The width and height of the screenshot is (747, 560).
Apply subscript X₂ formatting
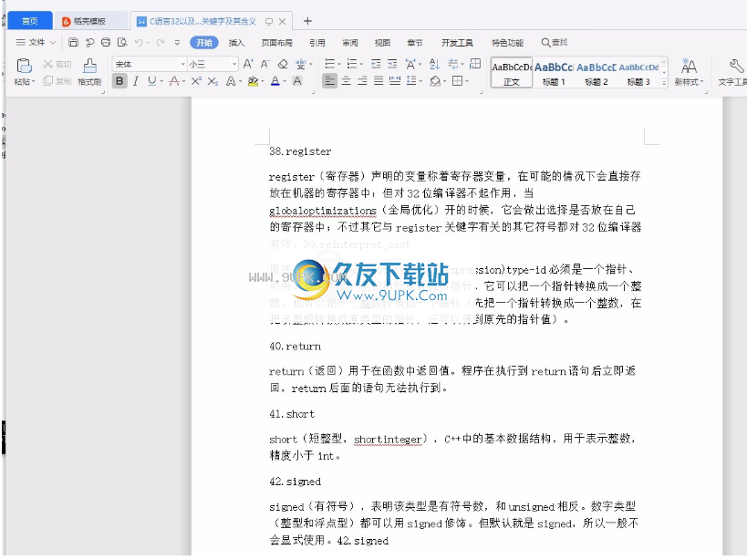point(213,81)
